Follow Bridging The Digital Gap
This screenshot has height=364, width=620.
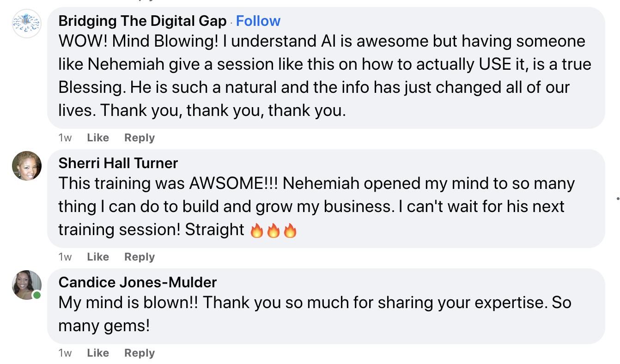click(x=258, y=21)
